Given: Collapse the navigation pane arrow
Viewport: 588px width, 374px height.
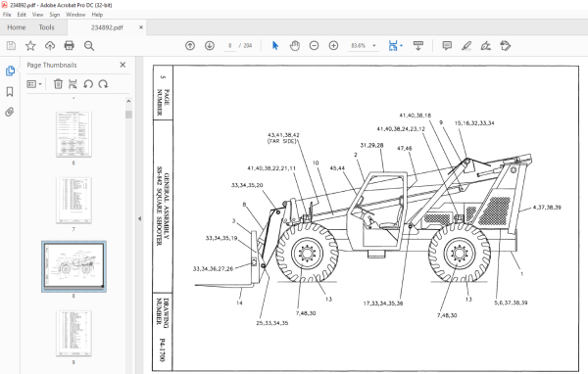Looking at the screenshot, I should [x=139, y=218].
